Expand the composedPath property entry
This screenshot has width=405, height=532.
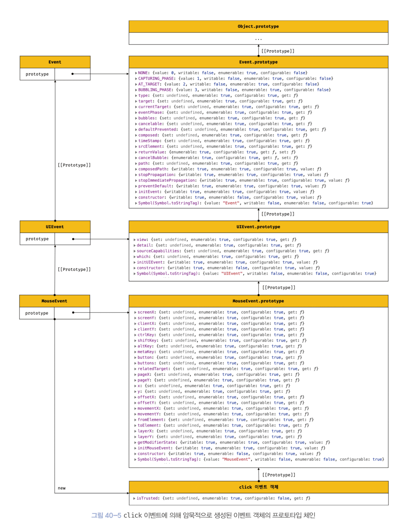(136, 169)
